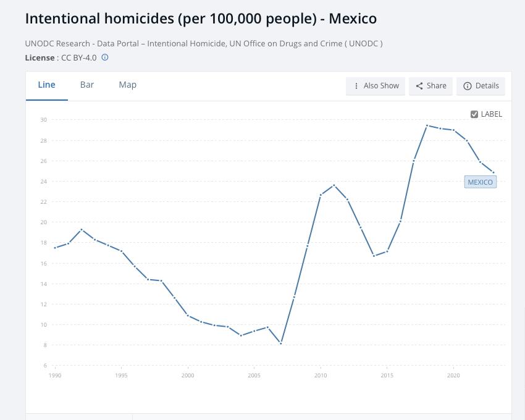Screen dimensions: 525x420
Task: Click the license info icon
Action: pos(105,57)
